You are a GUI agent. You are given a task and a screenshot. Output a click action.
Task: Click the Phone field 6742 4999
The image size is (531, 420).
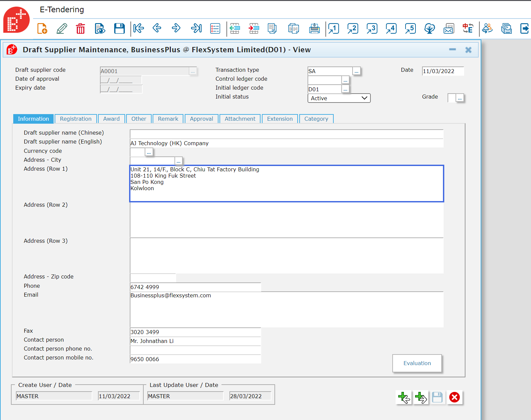(x=196, y=287)
